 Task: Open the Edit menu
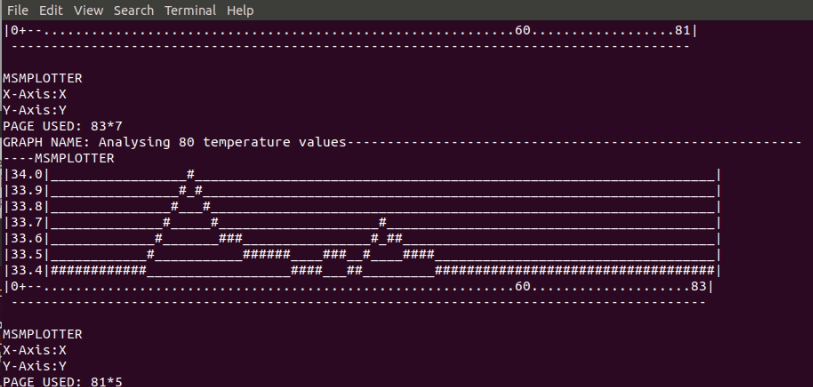[51, 10]
